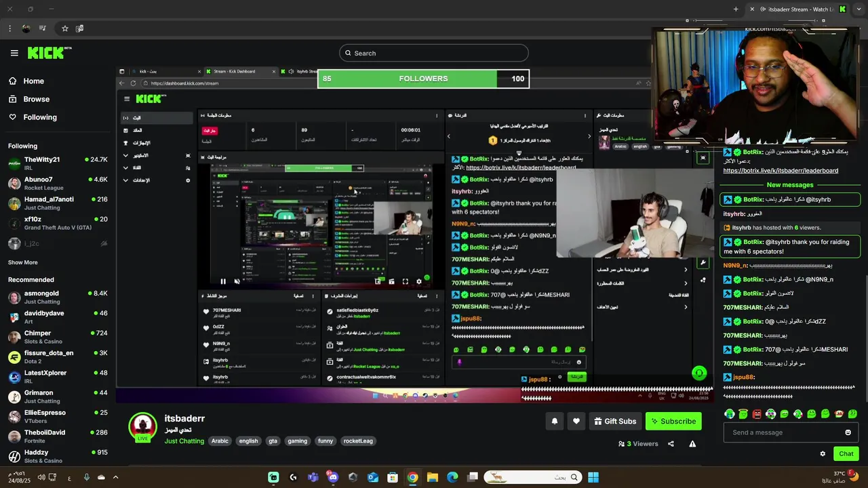
Task: Open chat settings gear icon
Action: pos(823,454)
